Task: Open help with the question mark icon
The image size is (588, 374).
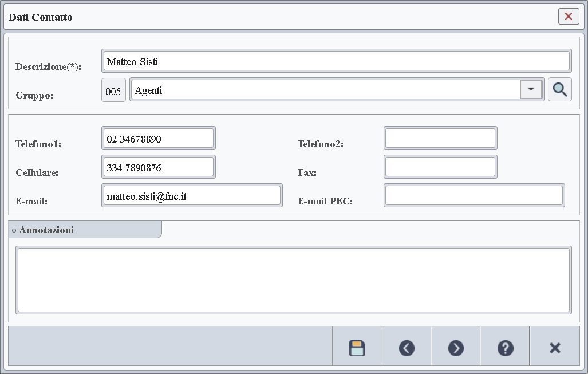Action: [x=505, y=348]
